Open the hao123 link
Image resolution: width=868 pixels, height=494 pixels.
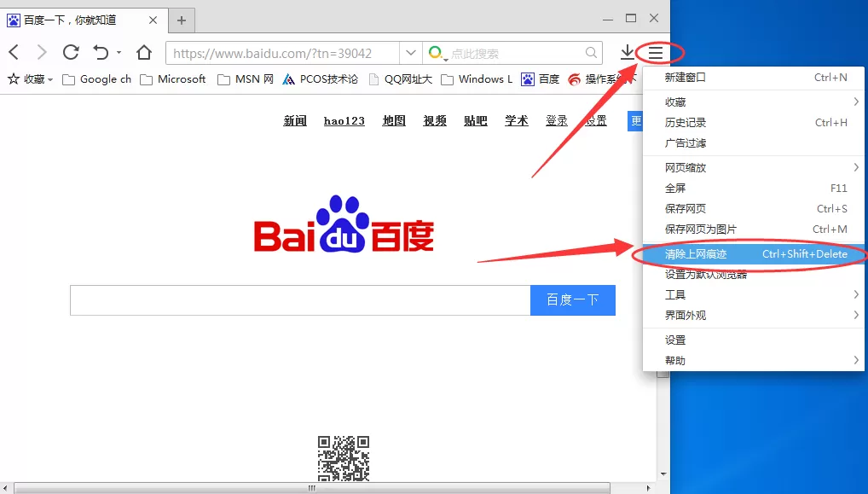(x=344, y=120)
